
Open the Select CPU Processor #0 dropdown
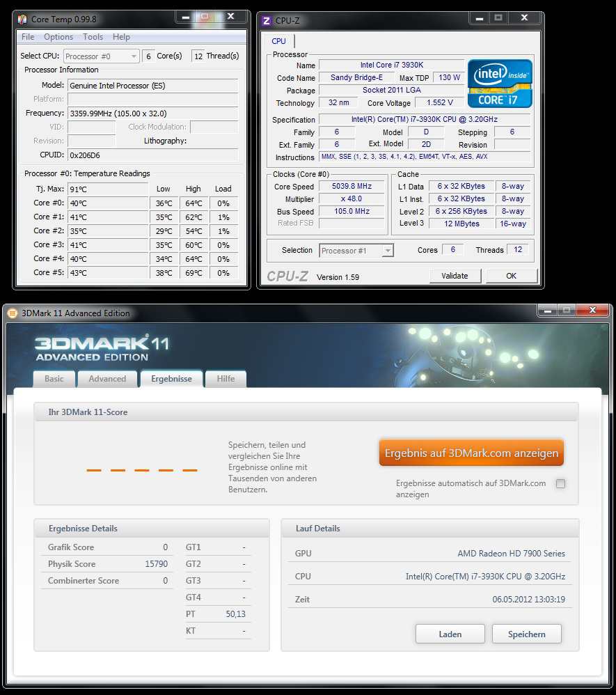[x=102, y=56]
